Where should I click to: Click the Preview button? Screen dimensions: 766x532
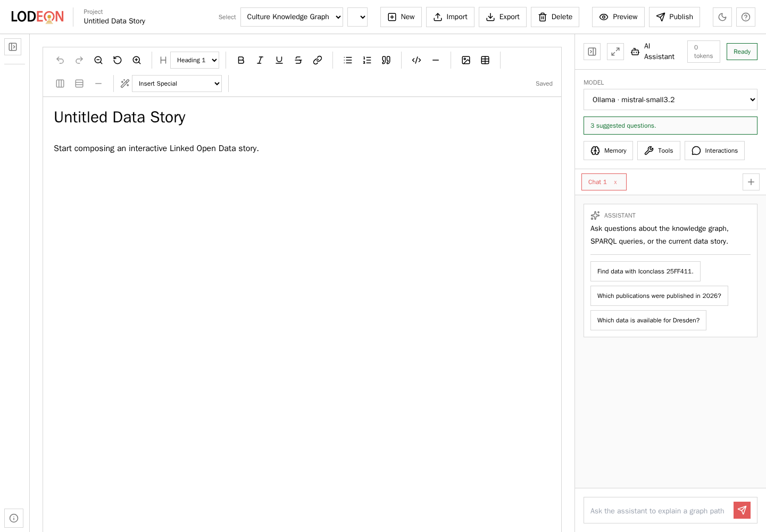pyautogui.click(x=618, y=17)
